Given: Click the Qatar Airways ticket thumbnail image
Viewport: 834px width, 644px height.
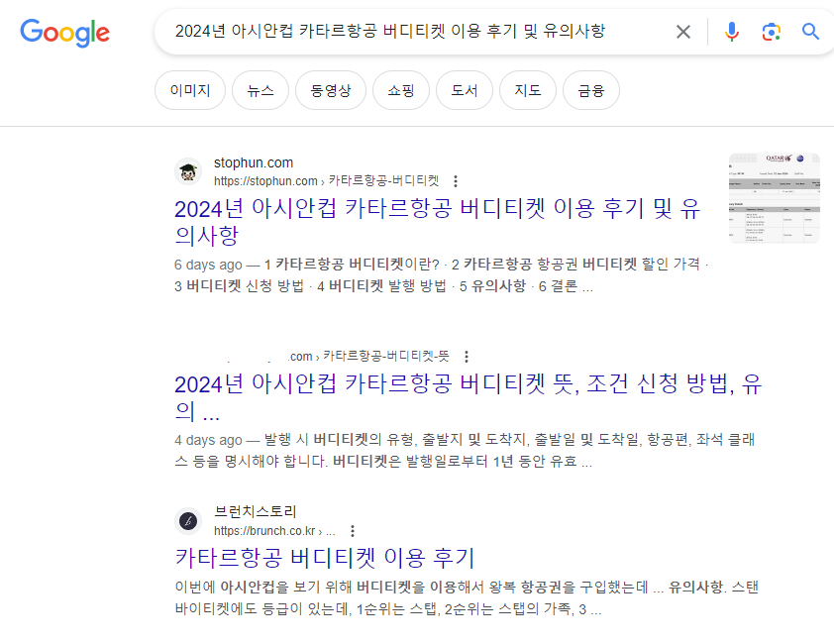Looking at the screenshot, I should 774,198.
